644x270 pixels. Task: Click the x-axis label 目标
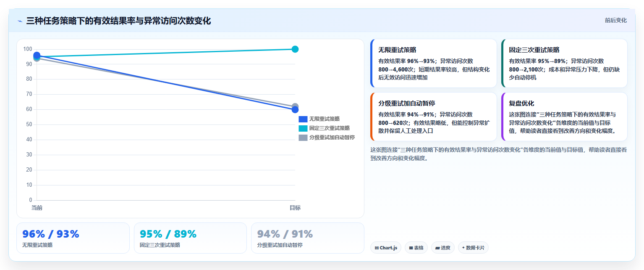[x=295, y=208]
